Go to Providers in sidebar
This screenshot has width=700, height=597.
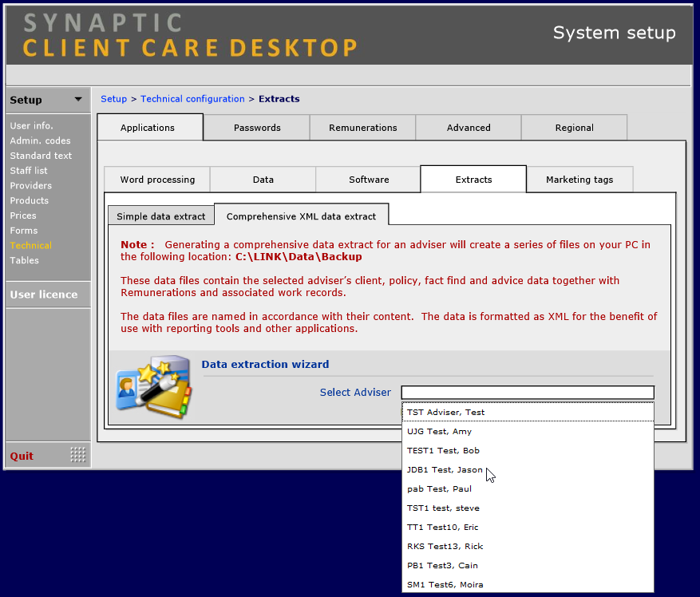click(x=31, y=186)
